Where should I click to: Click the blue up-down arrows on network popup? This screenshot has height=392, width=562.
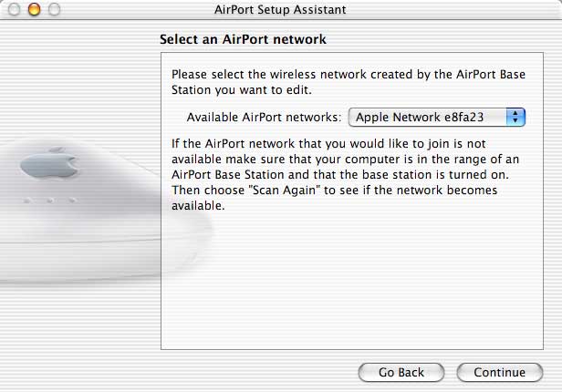(x=515, y=117)
